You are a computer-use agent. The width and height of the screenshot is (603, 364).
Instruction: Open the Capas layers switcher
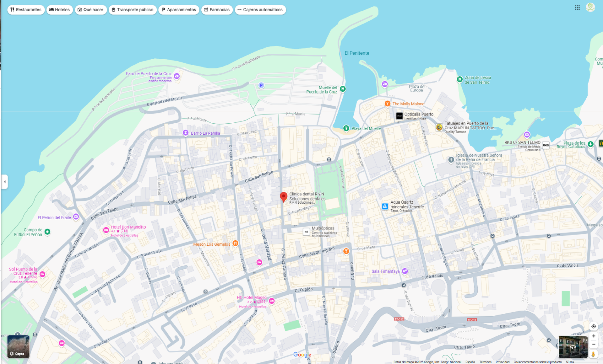coord(18,346)
